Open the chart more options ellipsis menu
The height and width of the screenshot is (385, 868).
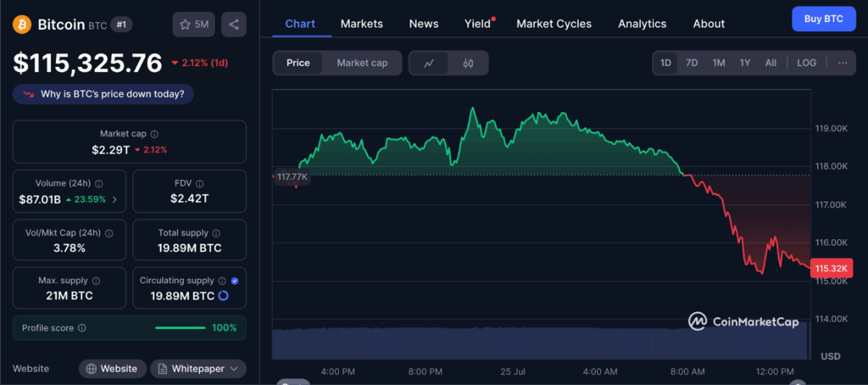pyautogui.click(x=842, y=63)
